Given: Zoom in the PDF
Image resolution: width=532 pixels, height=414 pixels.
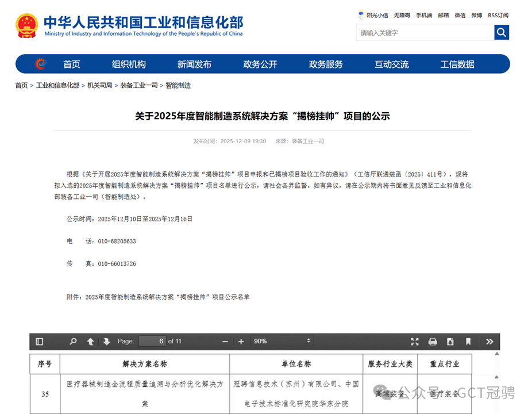Looking at the screenshot, I should click(241, 342).
